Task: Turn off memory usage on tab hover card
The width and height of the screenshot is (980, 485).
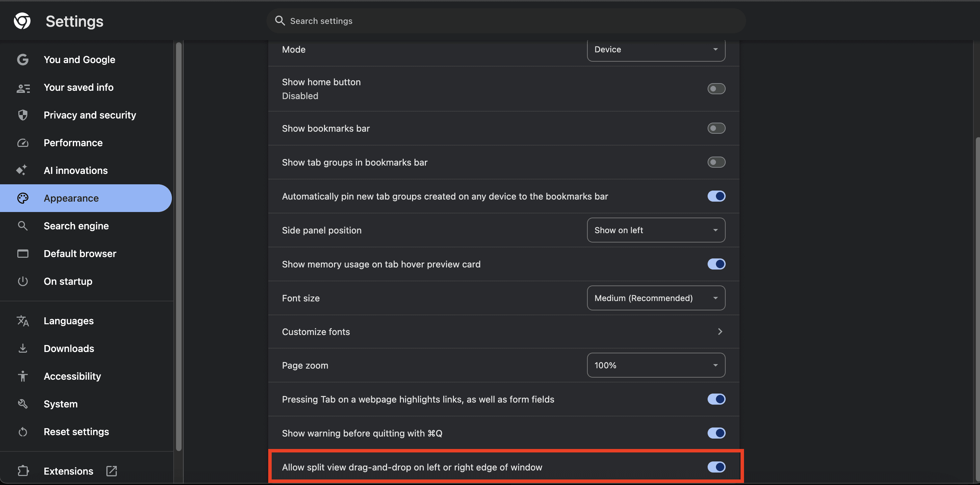Action: 716,264
